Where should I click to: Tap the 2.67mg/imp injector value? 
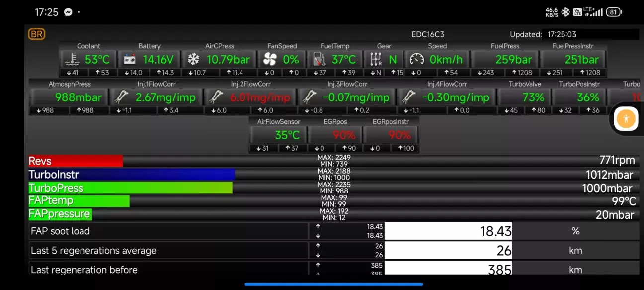(x=165, y=97)
